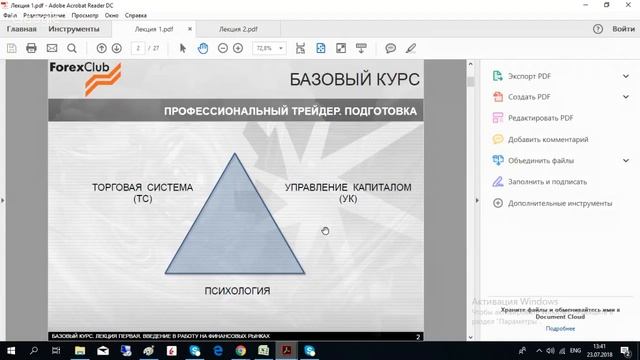This screenshot has height=360, width=640.
Task: Open the Редактирование menu
Action: [x=44, y=15]
